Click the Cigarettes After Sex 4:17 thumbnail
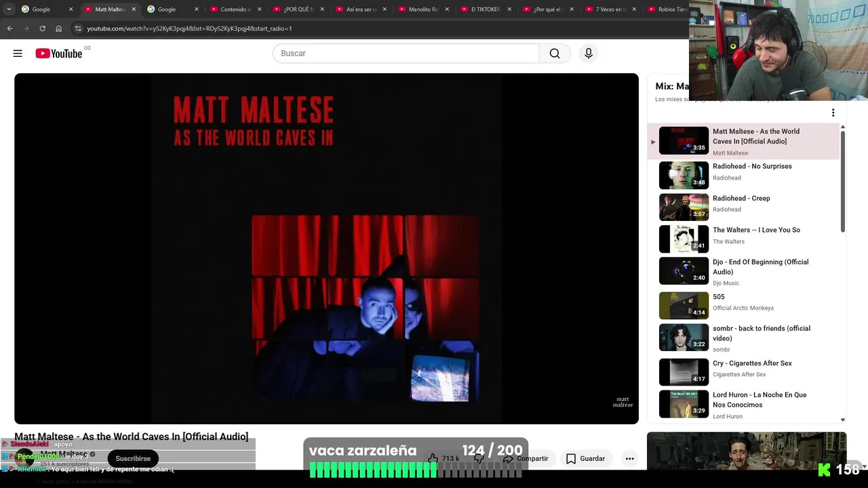 point(684,371)
